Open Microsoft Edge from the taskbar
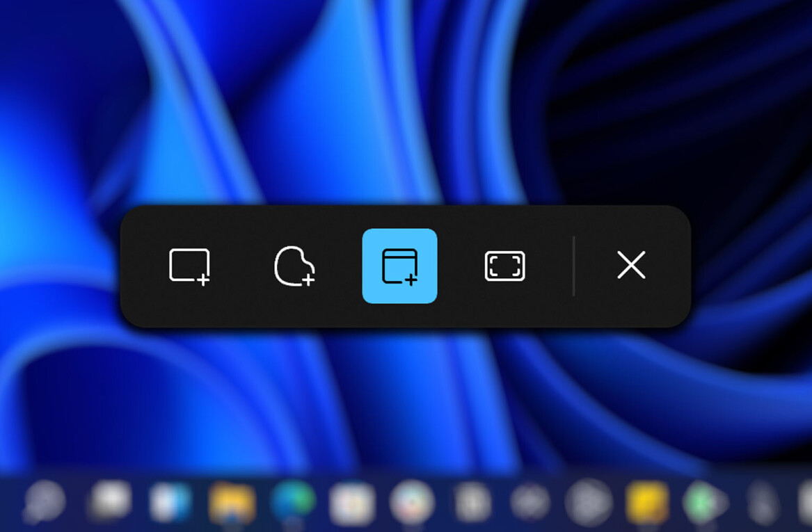 [x=292, y=501]
